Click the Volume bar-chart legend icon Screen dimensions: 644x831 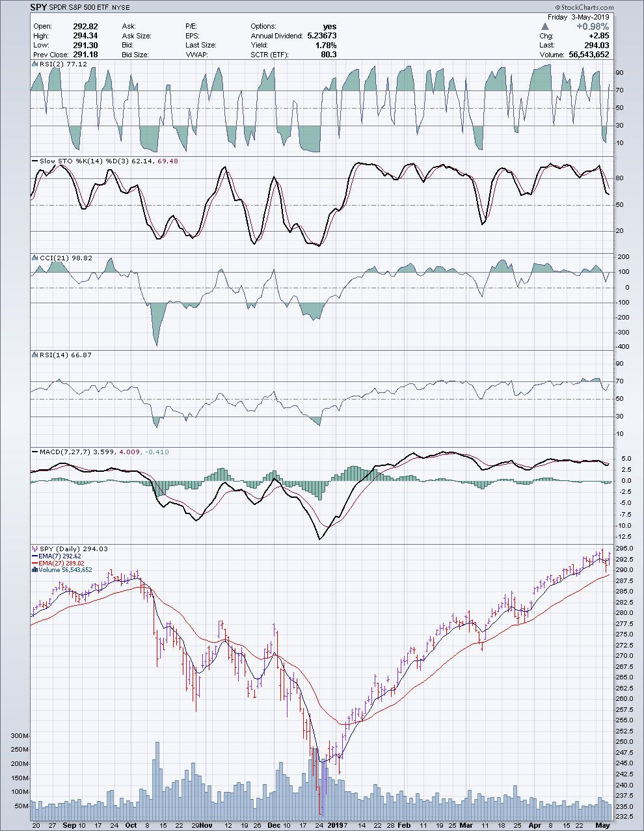coord(33,570)
